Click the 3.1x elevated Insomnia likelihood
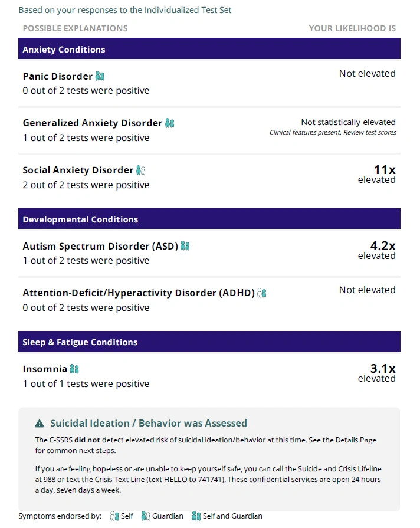420x528 pixels. pos(376,373)
